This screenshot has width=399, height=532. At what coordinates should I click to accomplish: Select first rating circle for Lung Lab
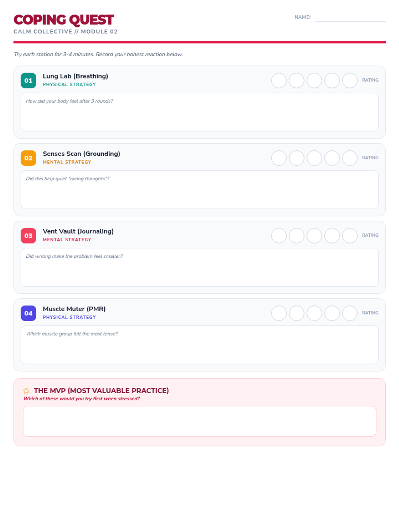coord(279,80)
